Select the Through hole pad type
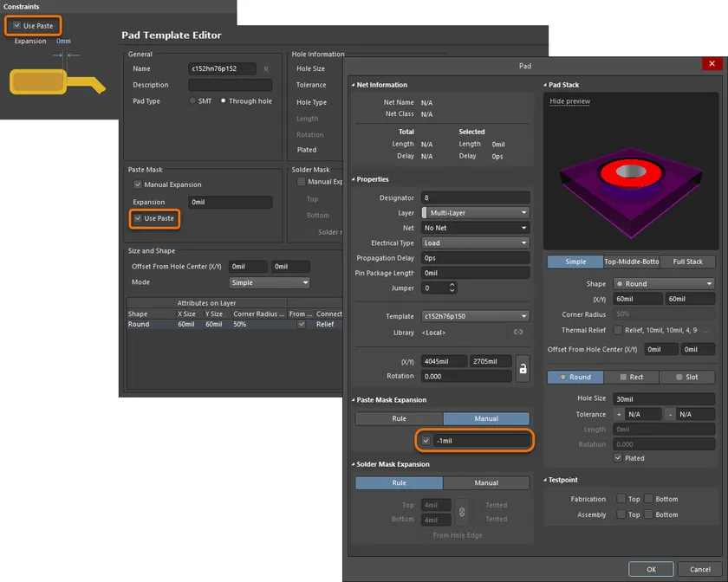The image size is (728, 582). [224, 100]
